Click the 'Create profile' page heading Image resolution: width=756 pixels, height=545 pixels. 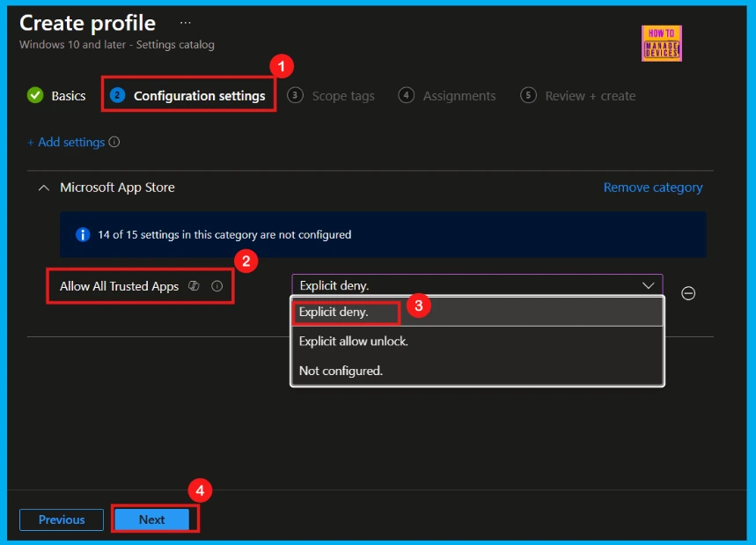click(x=87, y=23)
